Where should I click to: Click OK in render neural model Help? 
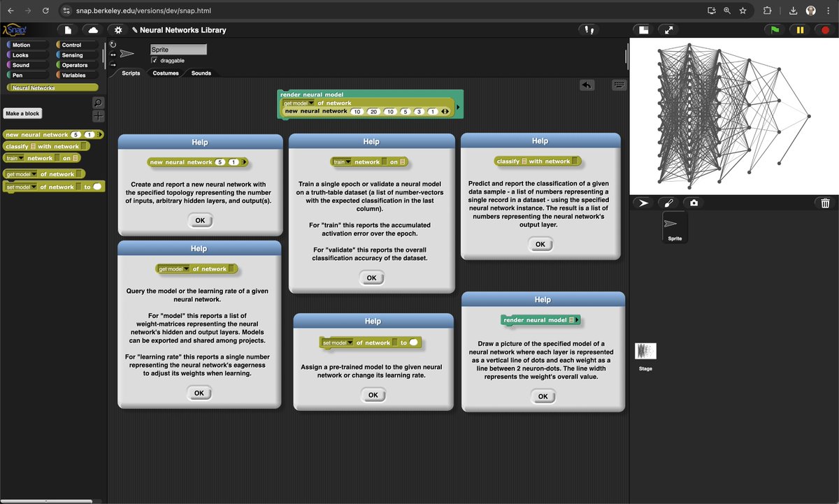(x=543, y=396)
